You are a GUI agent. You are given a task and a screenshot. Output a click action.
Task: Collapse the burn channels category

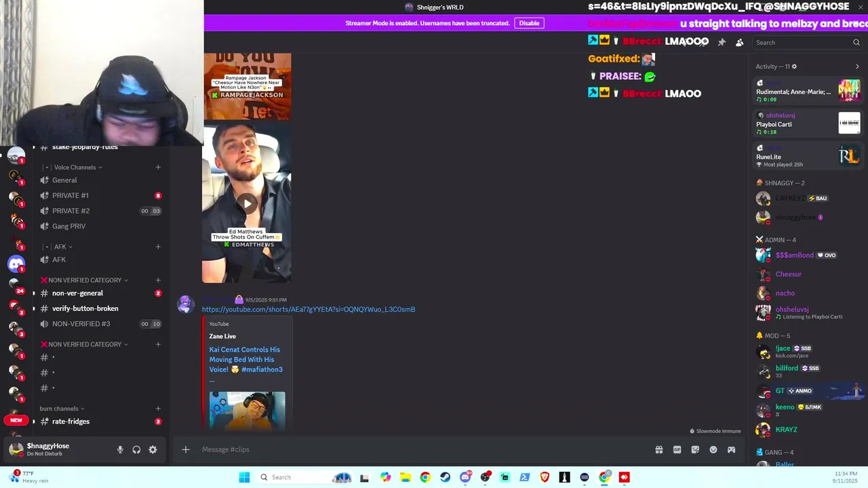pos(62,409)
